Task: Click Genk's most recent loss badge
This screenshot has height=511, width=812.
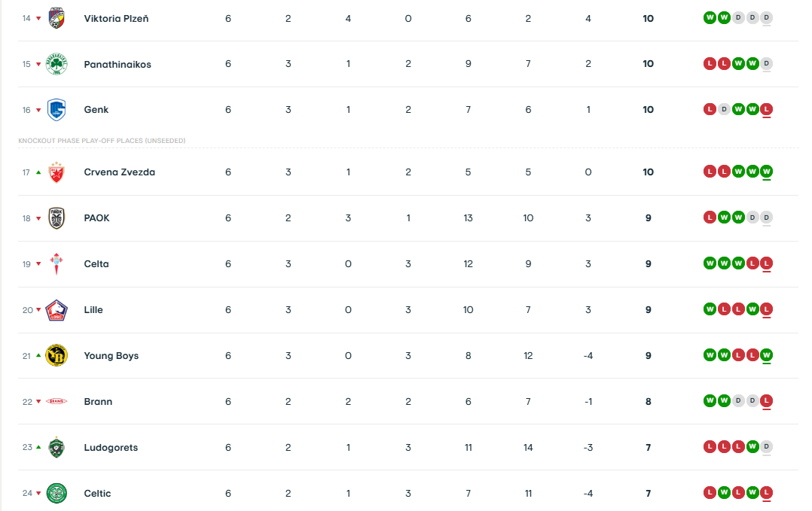Action: coord(767,110)
